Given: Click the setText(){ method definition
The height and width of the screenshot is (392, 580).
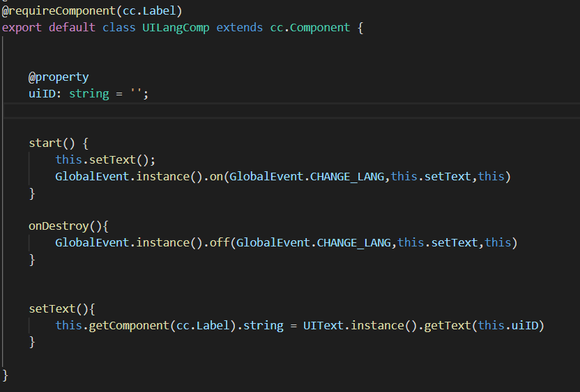Looking at the screenshot, I should (62, 309).
